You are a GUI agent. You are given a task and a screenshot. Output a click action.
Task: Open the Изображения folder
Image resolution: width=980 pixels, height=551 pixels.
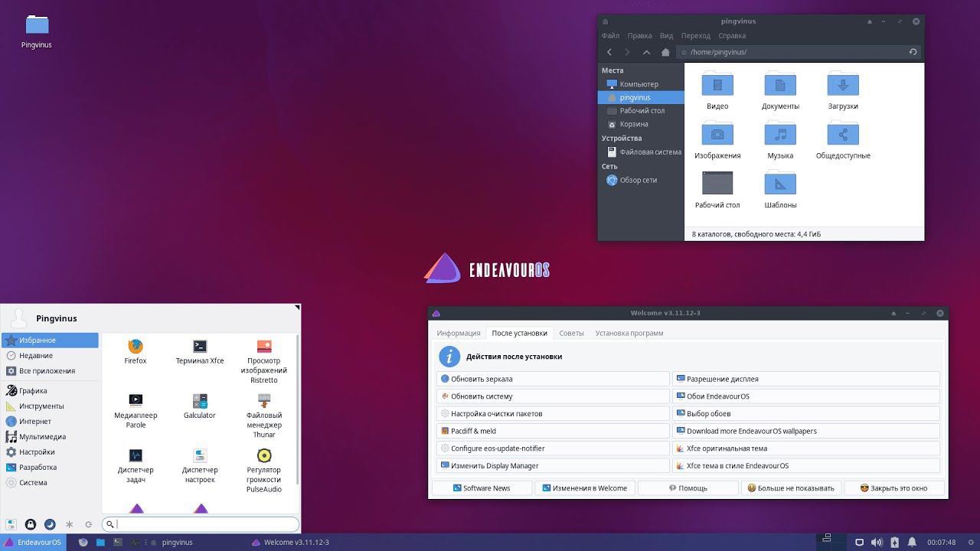point(717,141)
